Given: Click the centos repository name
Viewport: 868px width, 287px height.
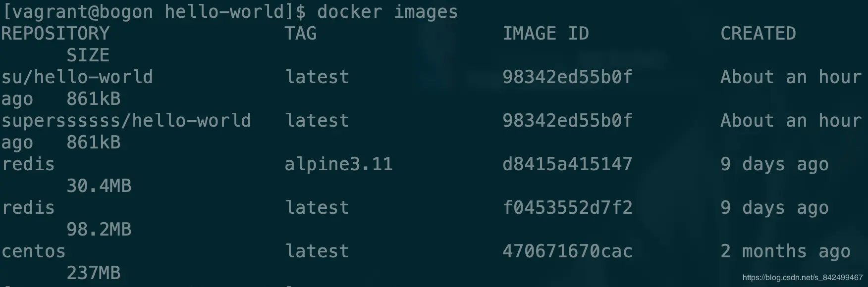Looking at the screenshot, I should click(x=33, y=251).
